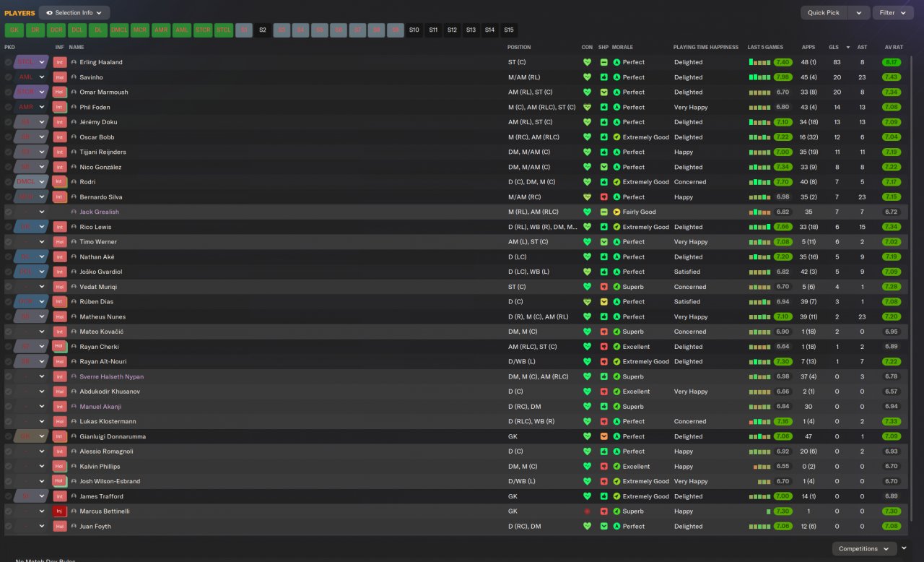The width and height of the screenshot is (924, 562).
Task: Open Phil Foden's position selection dropdown
Action: (42, 107)
